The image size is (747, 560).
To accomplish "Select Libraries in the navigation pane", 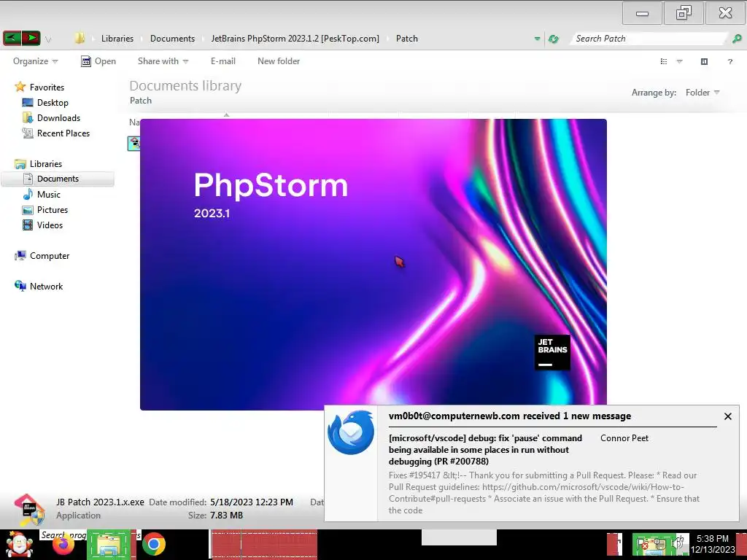I will pos(46,164).
